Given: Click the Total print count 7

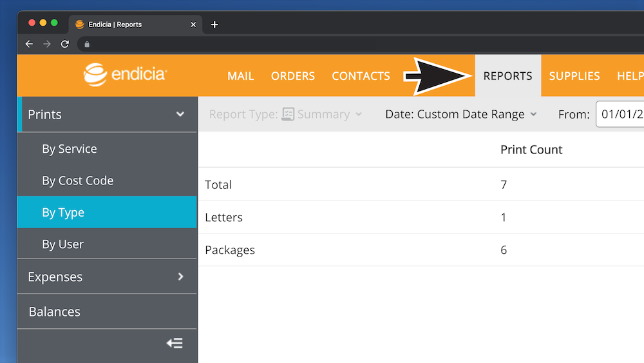Looking at the screenshot, I should tap(504, 184).
